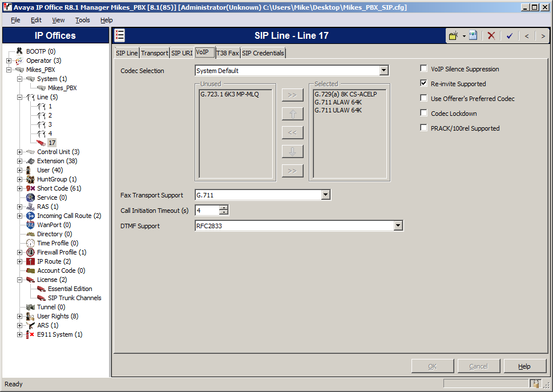Click the Account Code icon
Viewport: 553px width, 392px height.
click(x=30, y=270)
